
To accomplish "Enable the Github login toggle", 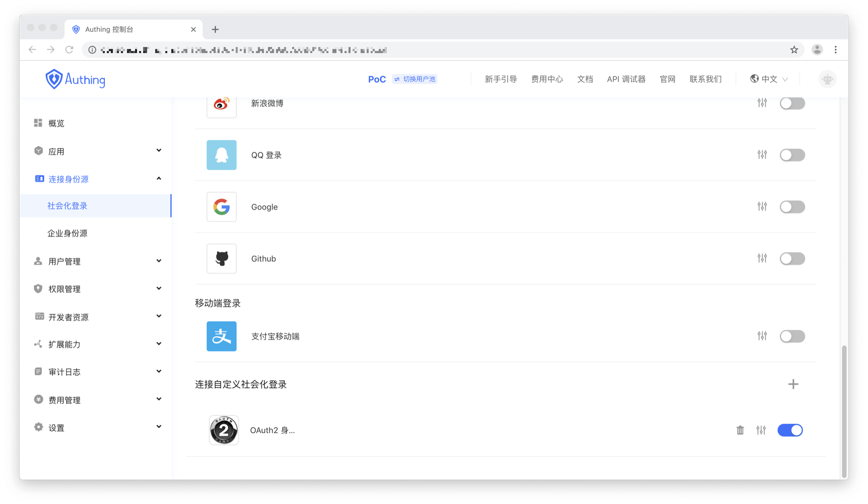I will click(792, 258).
